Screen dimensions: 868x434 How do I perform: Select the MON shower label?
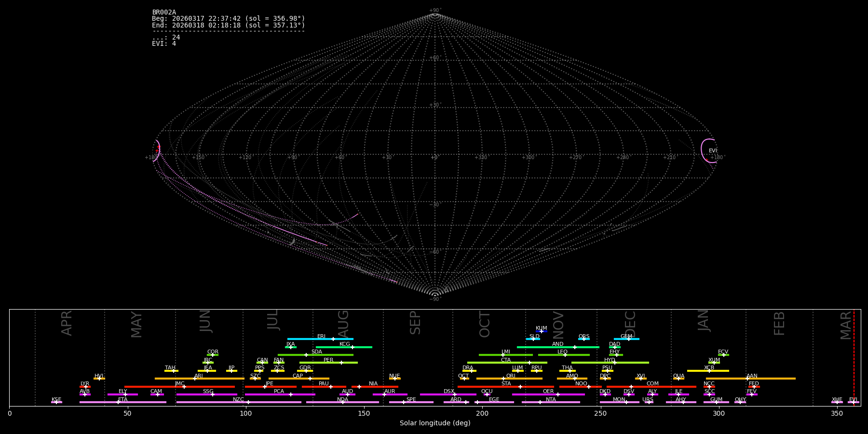pyautogui.click(x=619, y=399)
